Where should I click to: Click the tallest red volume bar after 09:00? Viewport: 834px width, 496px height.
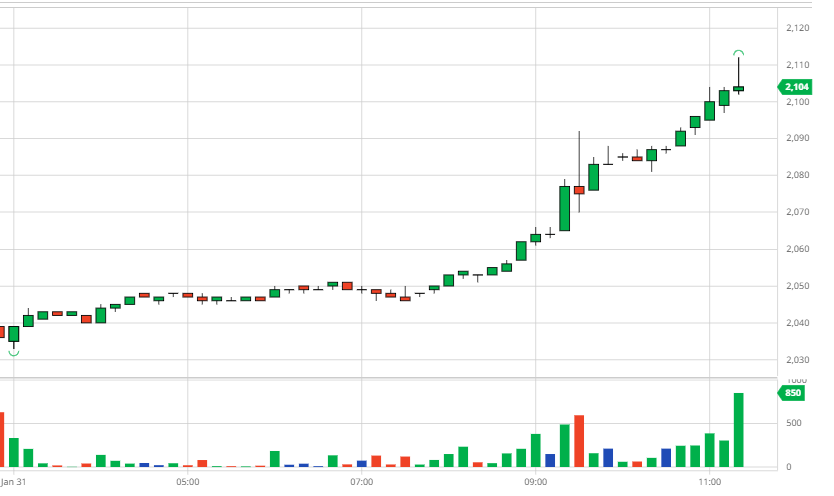tap(579, 441)
